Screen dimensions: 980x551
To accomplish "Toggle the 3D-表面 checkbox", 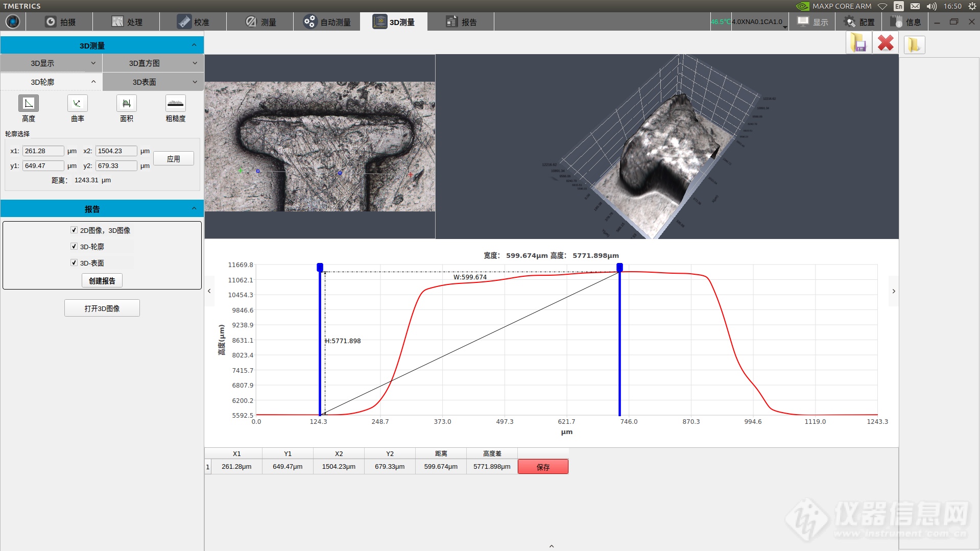I will click(74, 263).
